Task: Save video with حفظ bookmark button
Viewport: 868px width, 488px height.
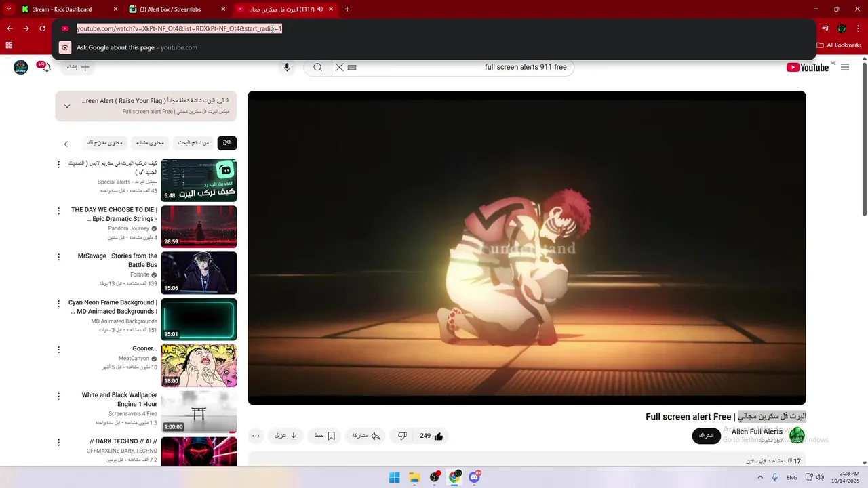Action: pyautogui.click(x=325, y=436)
